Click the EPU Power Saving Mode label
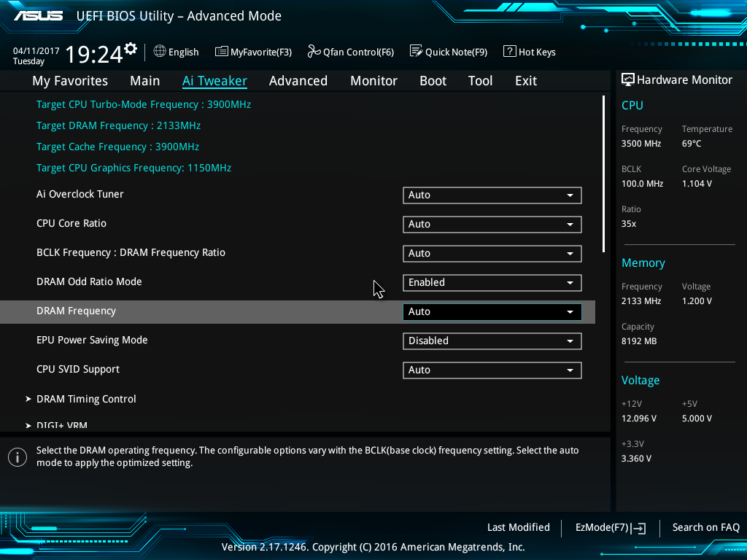Viewport: 747px width, 560px height. [x=92, y=340]
